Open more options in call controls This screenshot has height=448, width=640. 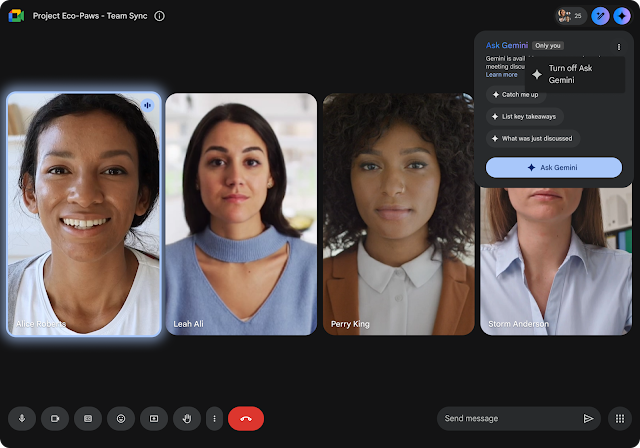(x=213, y=418)
